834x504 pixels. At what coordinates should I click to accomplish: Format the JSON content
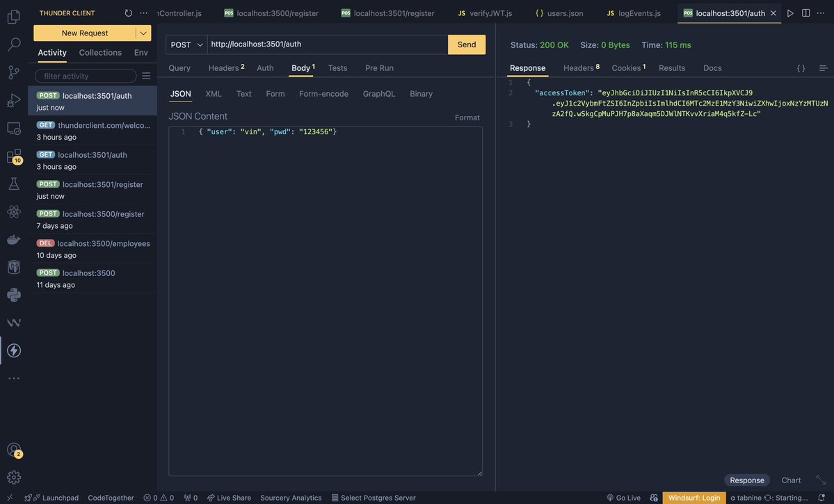coord(467,117)
